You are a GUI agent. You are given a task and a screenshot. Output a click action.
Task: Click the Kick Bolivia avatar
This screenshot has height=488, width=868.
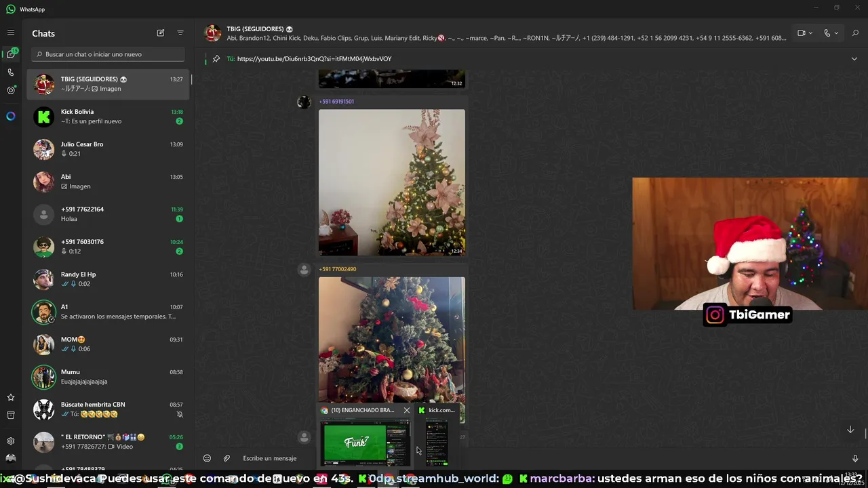(44, 117)
